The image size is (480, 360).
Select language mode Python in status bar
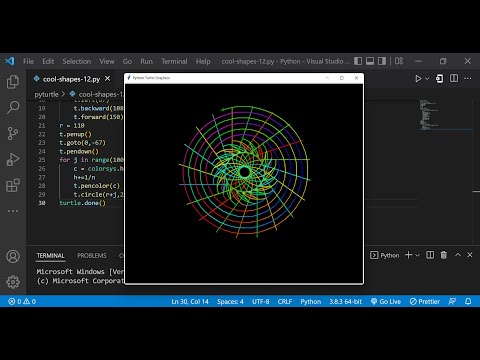tap(311, 301)
